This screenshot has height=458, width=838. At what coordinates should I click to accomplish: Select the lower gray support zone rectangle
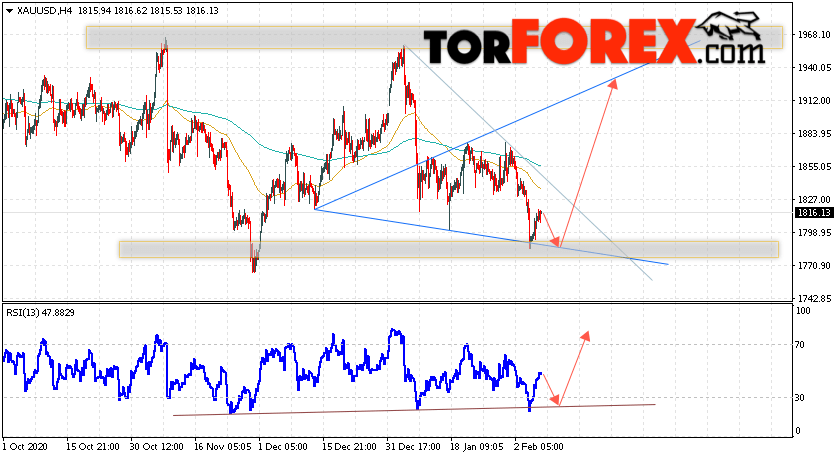449,250
